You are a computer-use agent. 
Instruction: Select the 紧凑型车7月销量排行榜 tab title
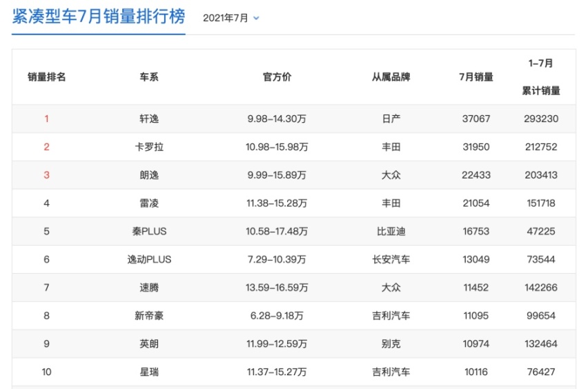[99, 17]
